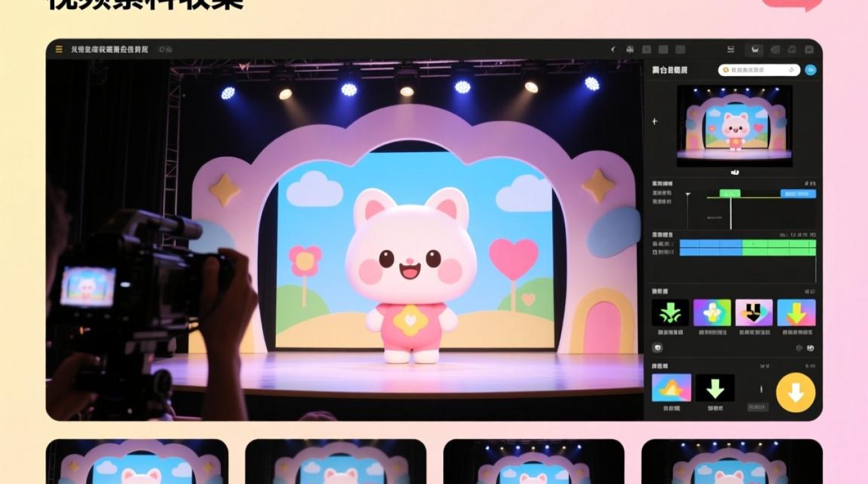Click the round blue camera button
This screenshot has width=868, height=484.
[811, 70]
